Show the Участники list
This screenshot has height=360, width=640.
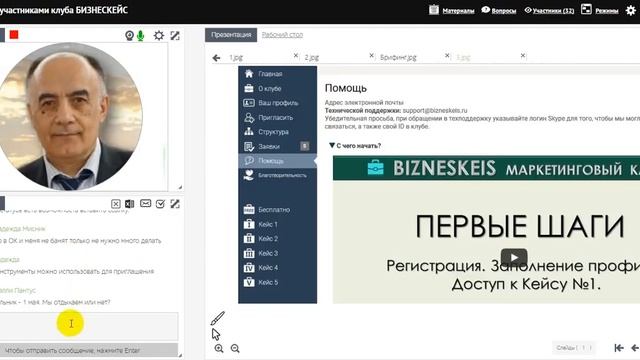(549, 10)
